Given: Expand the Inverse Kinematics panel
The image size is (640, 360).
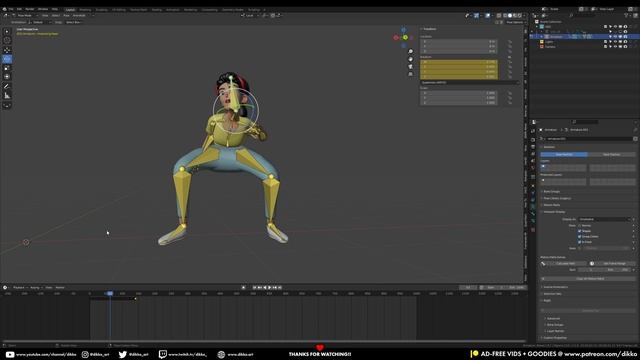Looking at the screenshot, I should coord(556,287).
